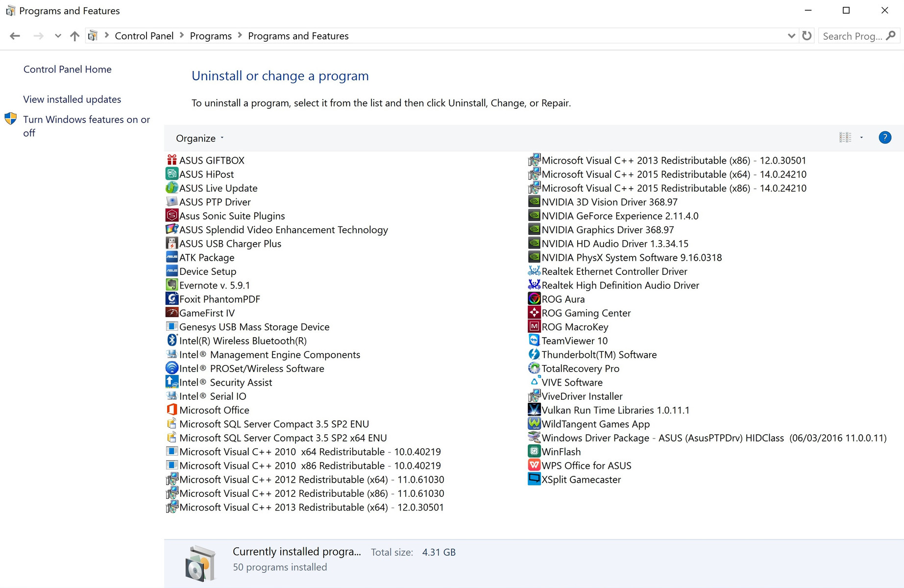The width and height of the screenshot is (904, 588).
Task: Click the ROG Aura icon
Action: tap(534, 299)
